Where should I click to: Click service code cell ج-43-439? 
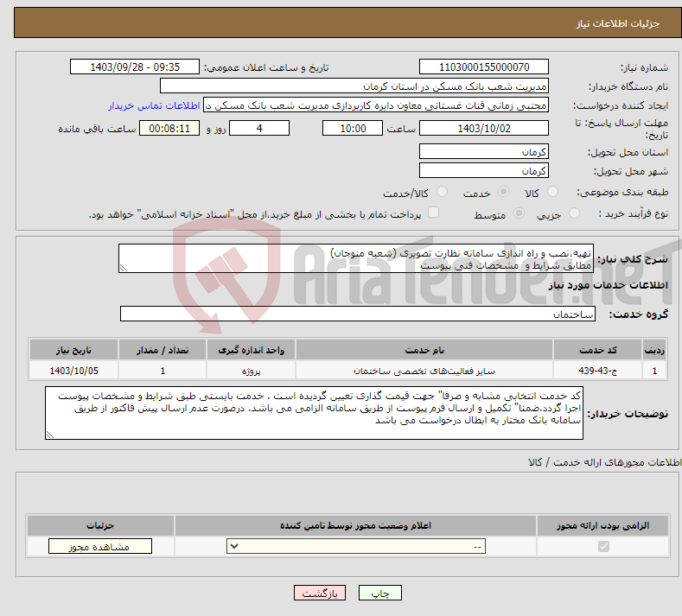[x=598, y=371]
